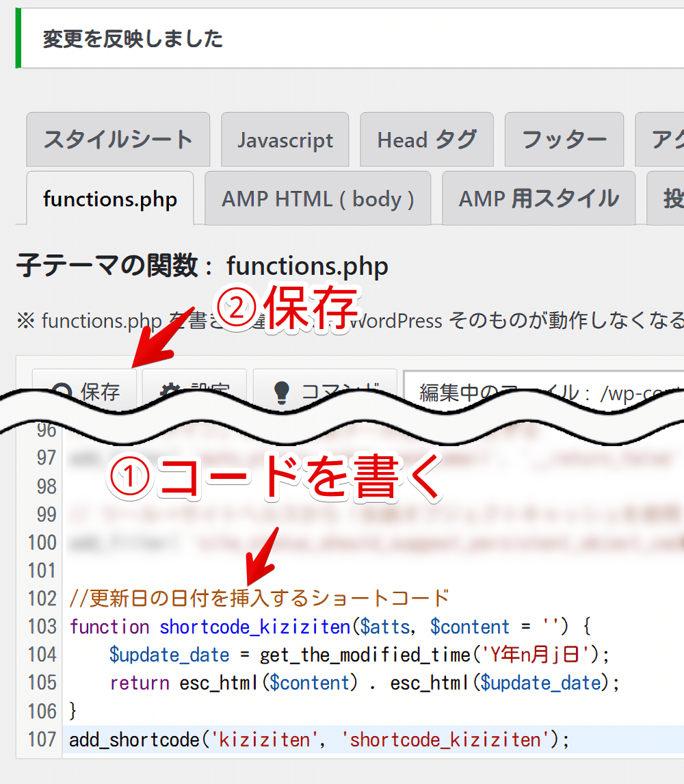Select the Head タグ tab
This screenshot has width=684, height=784.
click(x=427, y=140)
